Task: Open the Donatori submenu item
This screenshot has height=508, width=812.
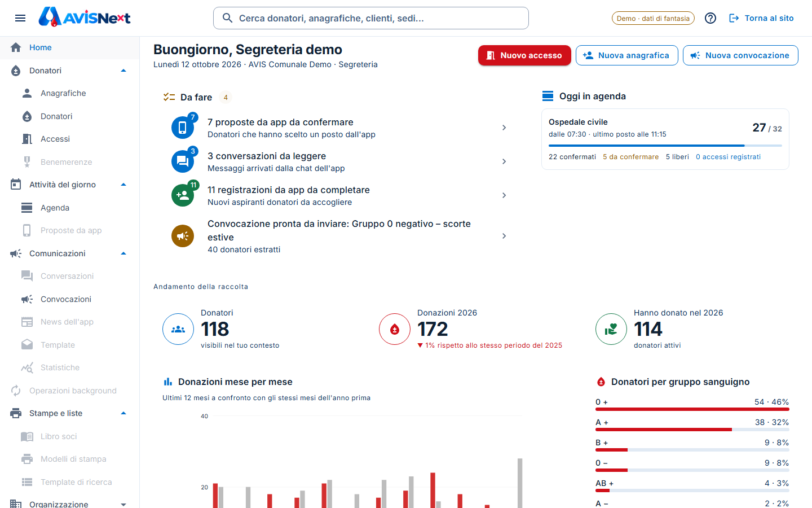Action: coord(70,116)
